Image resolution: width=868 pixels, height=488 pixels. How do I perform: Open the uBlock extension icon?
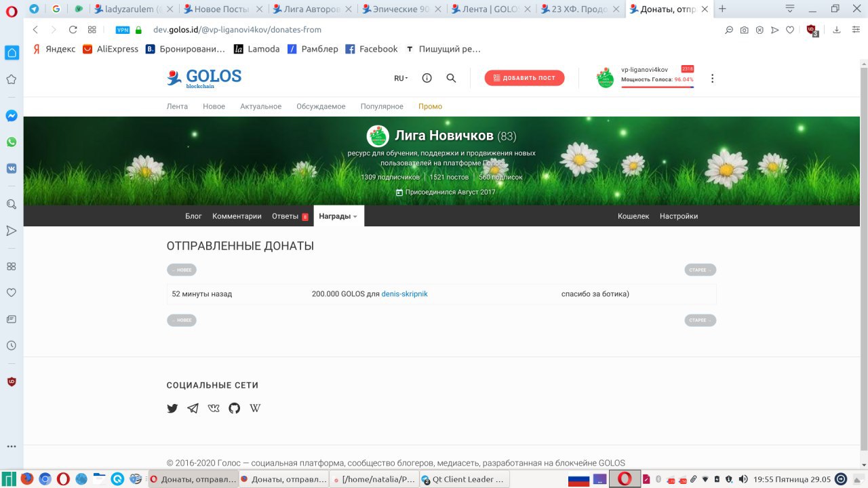point(812,30)
